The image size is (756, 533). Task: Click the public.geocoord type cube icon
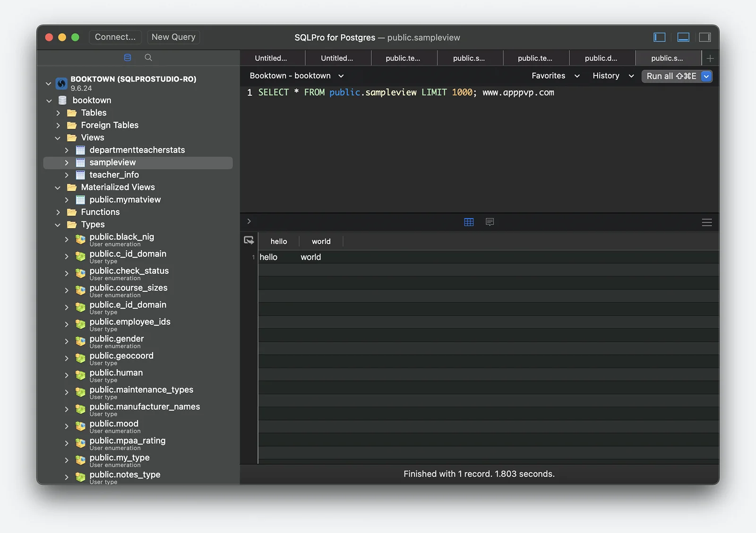[x=81, y=359]
